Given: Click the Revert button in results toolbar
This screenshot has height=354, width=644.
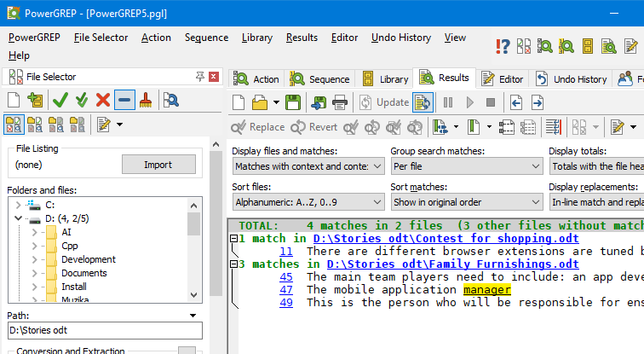Looking at the screenshot, I should click(313, 127).
